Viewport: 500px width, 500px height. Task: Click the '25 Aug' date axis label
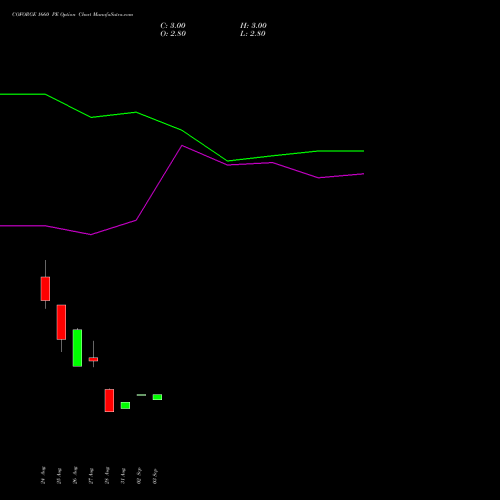click(59, 476)
